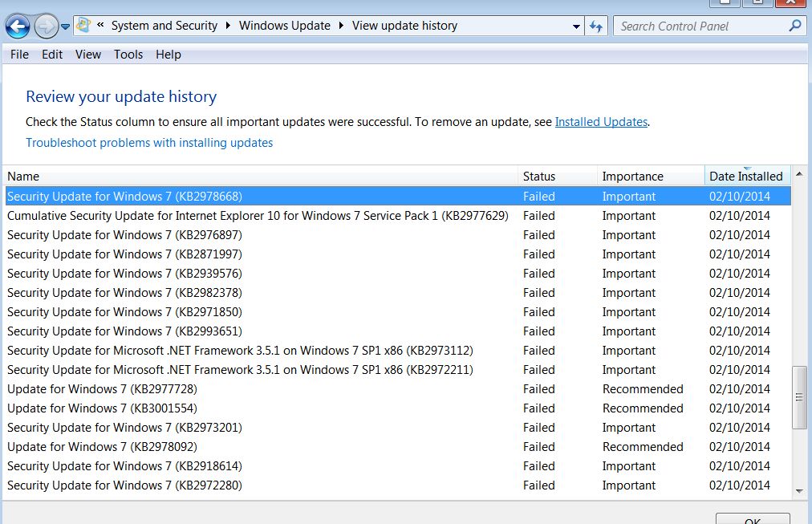Screen dimensions: 812x524
Task: Open the View menu
Action: (x=88, y=55)
